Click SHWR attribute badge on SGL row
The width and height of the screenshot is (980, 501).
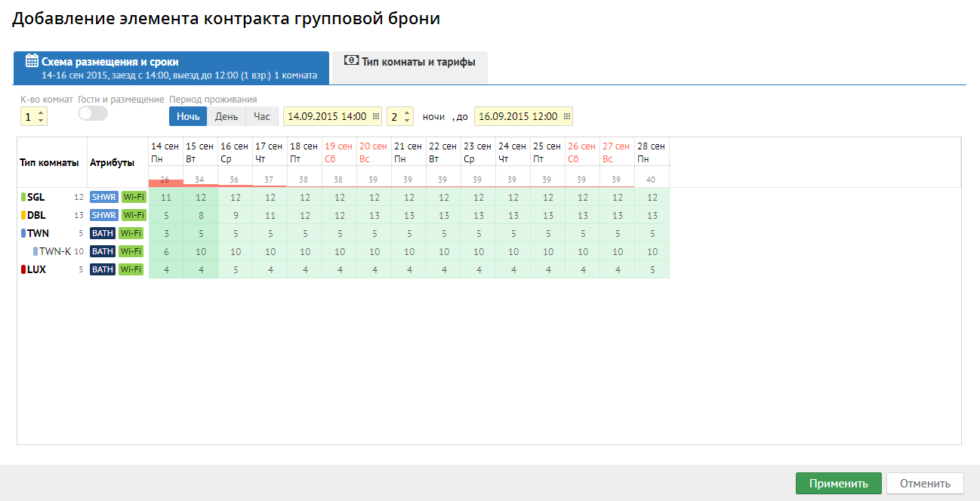tap(104, 197)
